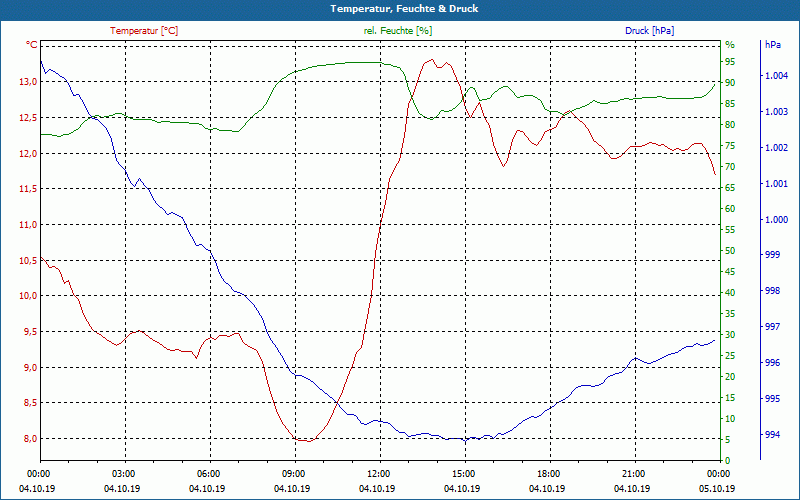
Task: Click the 12:00 time axis label
Action: [x=377, y=473]
